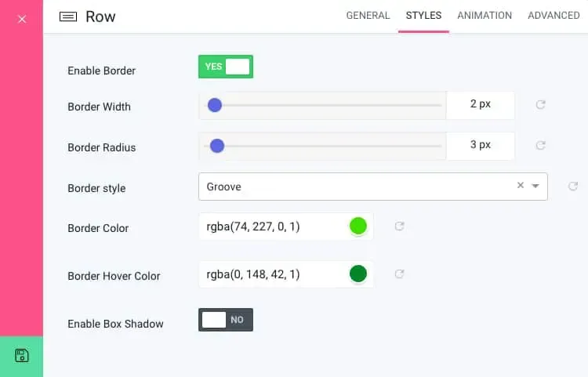Screen dimensions: 588x377
Task: Close the Row settings panel
Action: (x=22, y=19)
